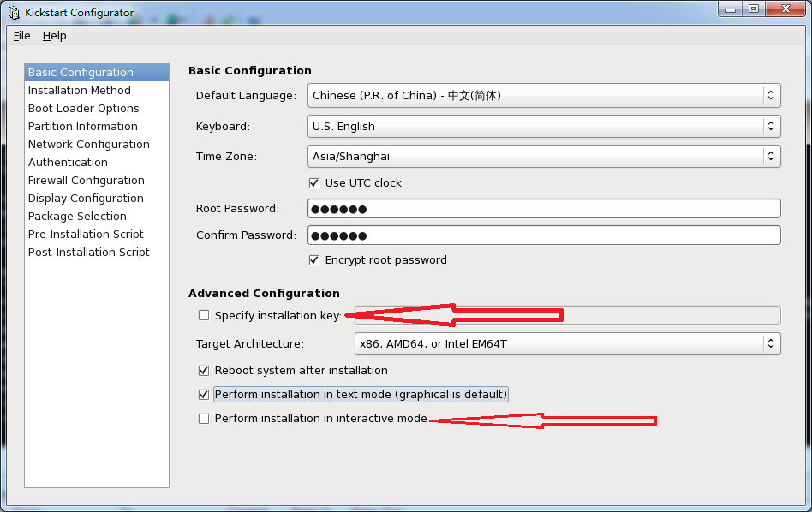The image size is (812, 512).
Task: Toggle the Use UTC clock checkbox
Action: [x=314, y=182]
